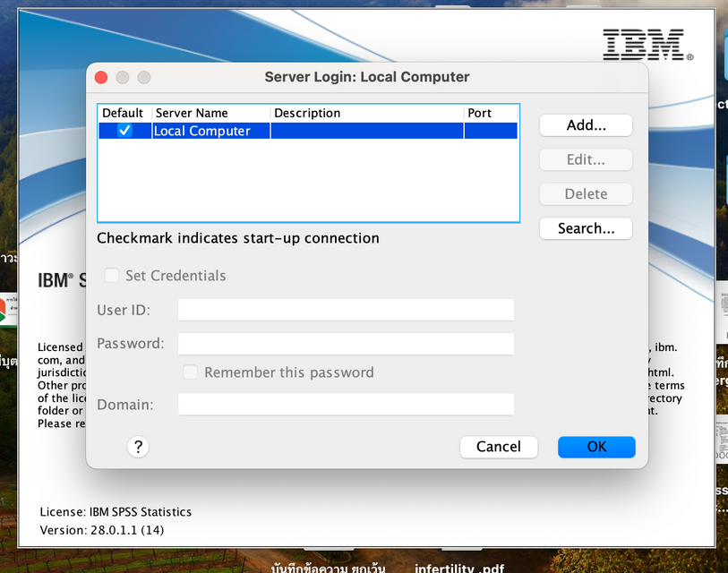Screen dimensions: 728x573
Task: Select the Local Computer server name cell
Action: (211, 131)
